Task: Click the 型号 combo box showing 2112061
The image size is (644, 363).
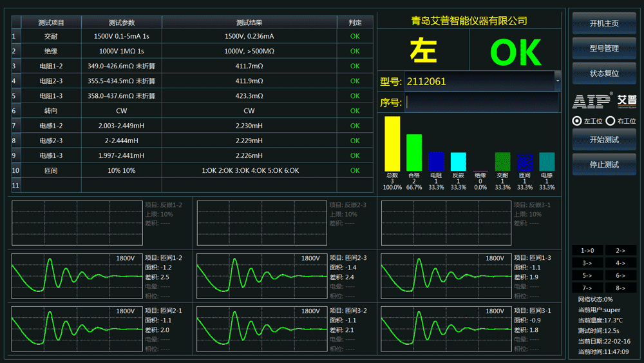Action: click(x=478, y=81)
